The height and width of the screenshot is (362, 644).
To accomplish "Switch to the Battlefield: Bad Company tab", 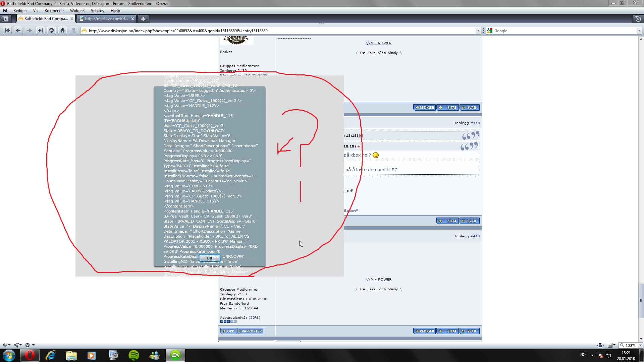I will 46,19.
